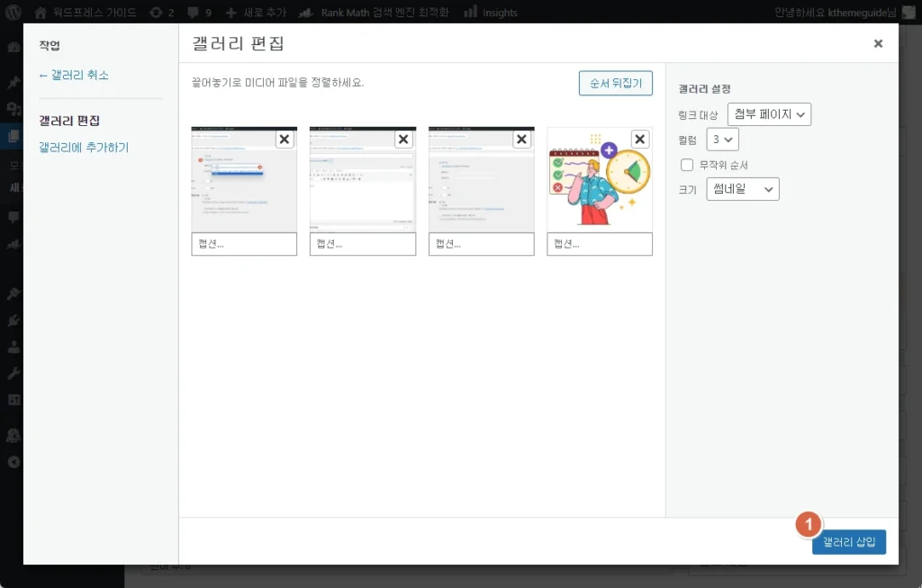Image resolution: width=922 pixels, height=588 pixels.
Task: Click the WordPress logo in admin bar
Action: click(13, 13)
